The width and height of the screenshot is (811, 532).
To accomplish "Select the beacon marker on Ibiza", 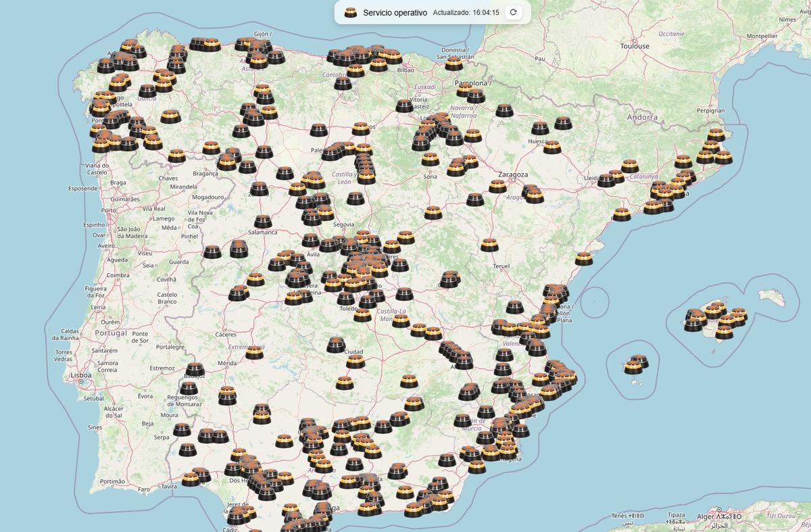I will click(x=633, y=365).
